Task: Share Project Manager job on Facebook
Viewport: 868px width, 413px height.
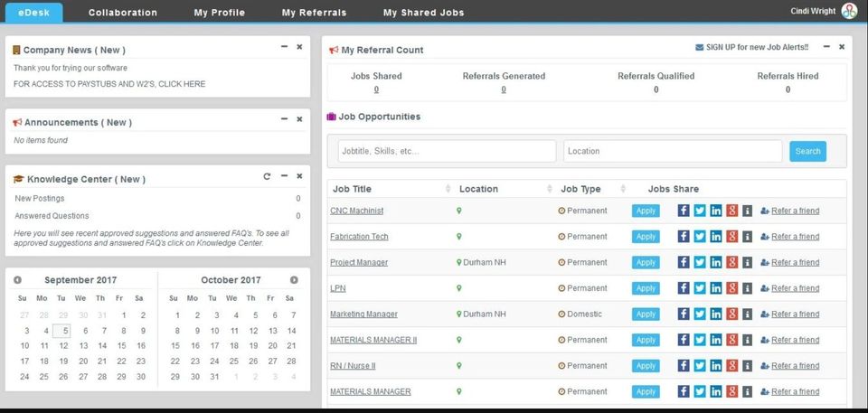Action: pyautogui.click(x=684, y=262)
